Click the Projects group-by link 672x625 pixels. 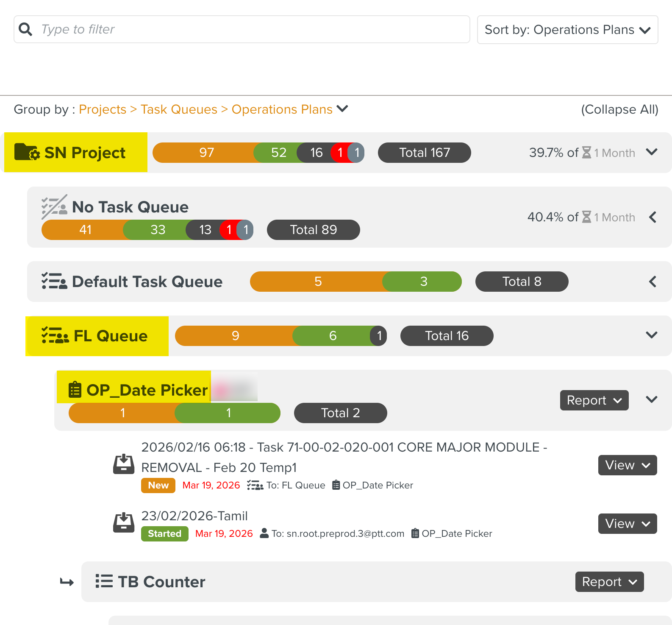[x=103, y=109]
